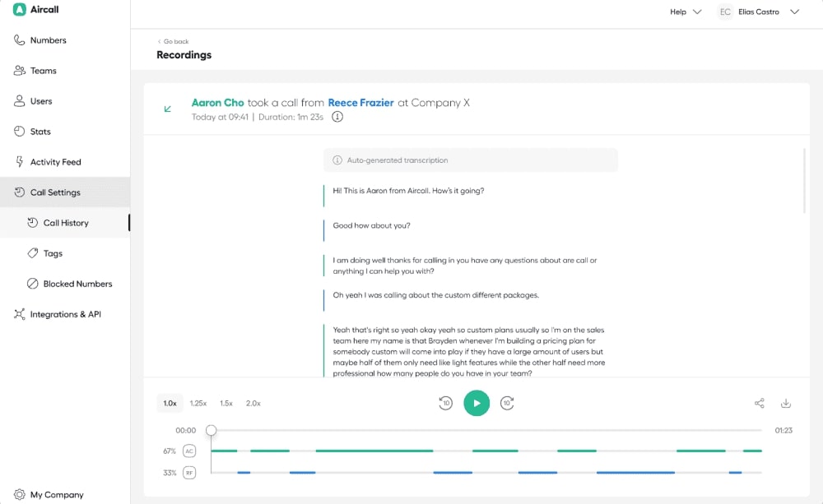Click the playback progress slider handle
This screenshot has width=823, height=504.
(x=212, y=430)
